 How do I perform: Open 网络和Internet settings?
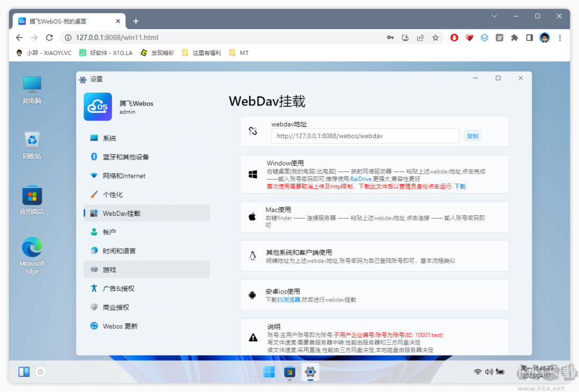point(146,176)
